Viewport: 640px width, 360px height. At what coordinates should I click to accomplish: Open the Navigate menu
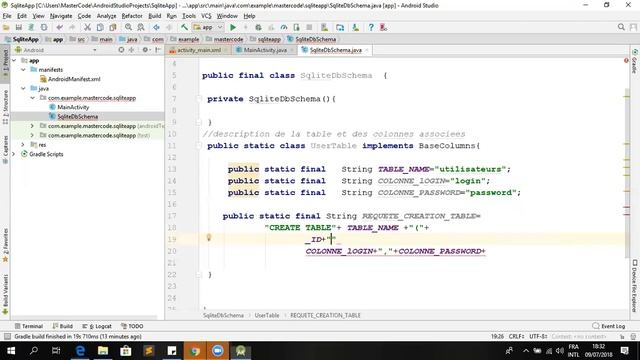point(61,16)
